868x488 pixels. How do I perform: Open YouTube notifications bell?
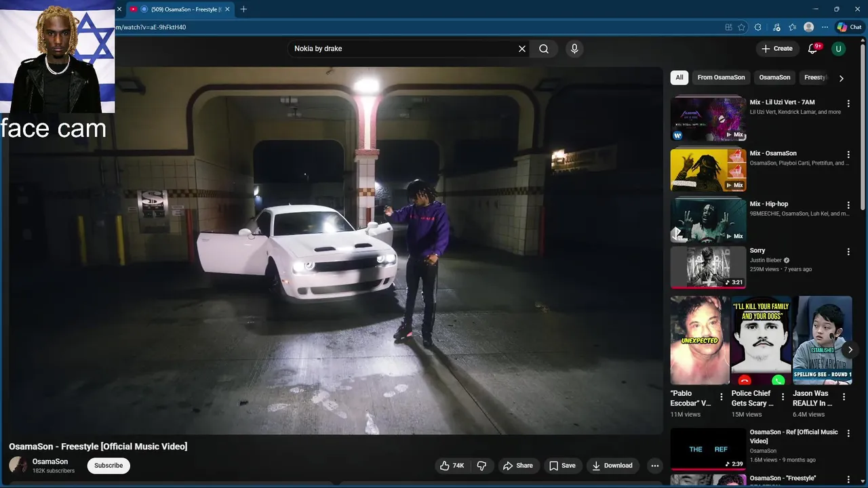click(x=812, y=49)
